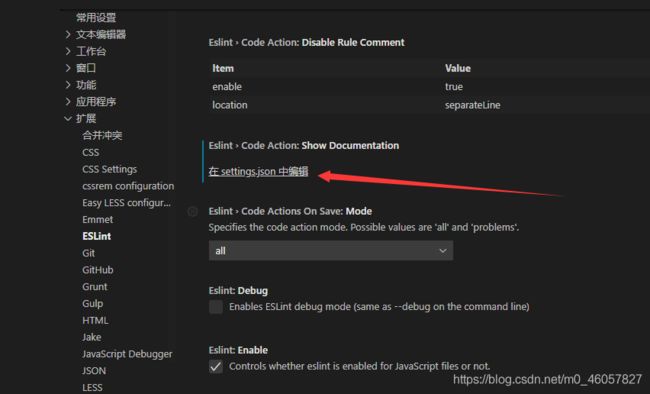The height and width of the screenshot is (394, 650).
Task: Go to JavaScript Debugger settings
Action: pyautogui.click(x=127, y=354)
